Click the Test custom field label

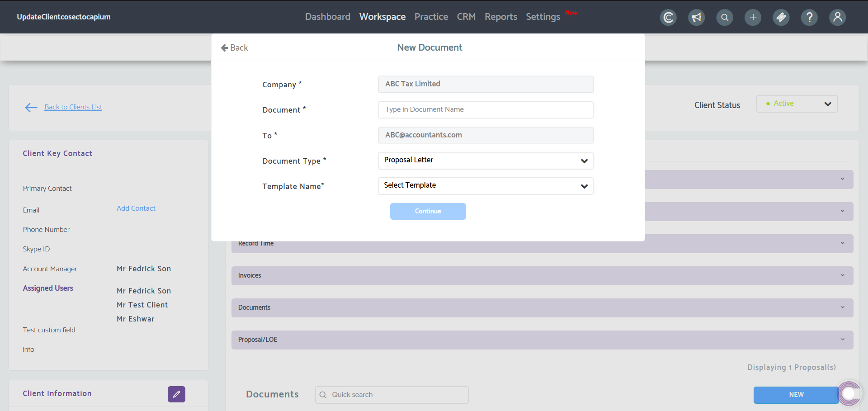49,330
